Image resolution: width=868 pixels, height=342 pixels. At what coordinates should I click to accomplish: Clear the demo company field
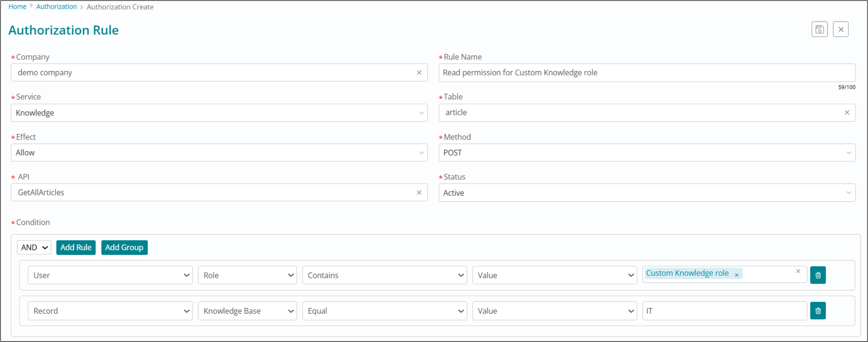click(419, 72)
